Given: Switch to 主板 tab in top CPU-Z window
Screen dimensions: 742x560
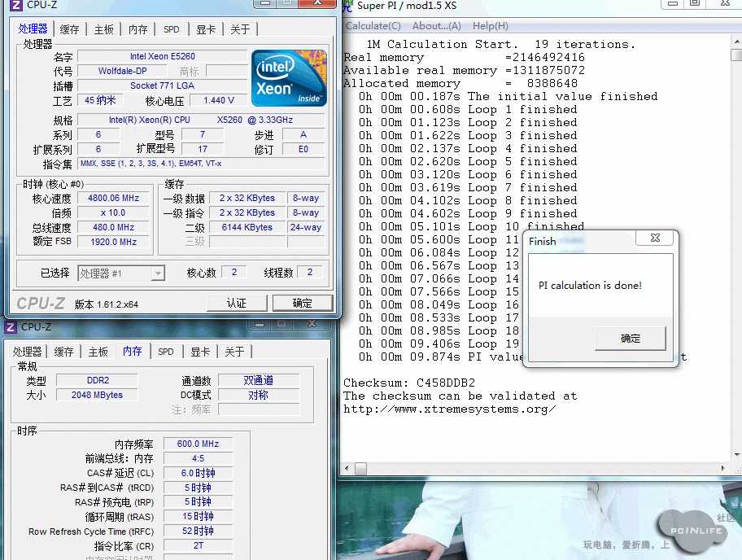Looking at the screenshot, I should (x=103, y=29).
